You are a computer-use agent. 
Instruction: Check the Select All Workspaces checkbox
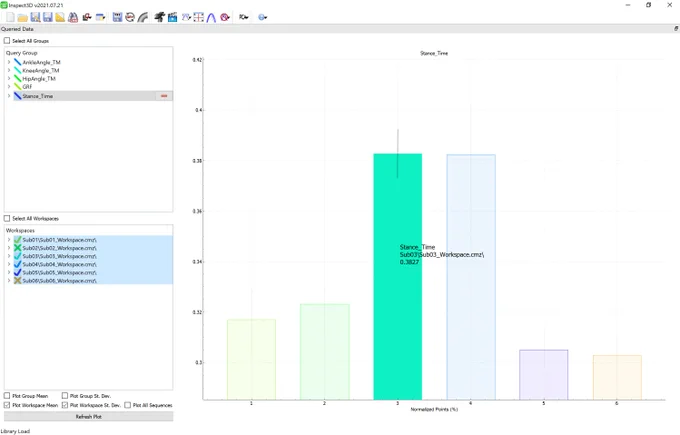click(x=7, y=218)
